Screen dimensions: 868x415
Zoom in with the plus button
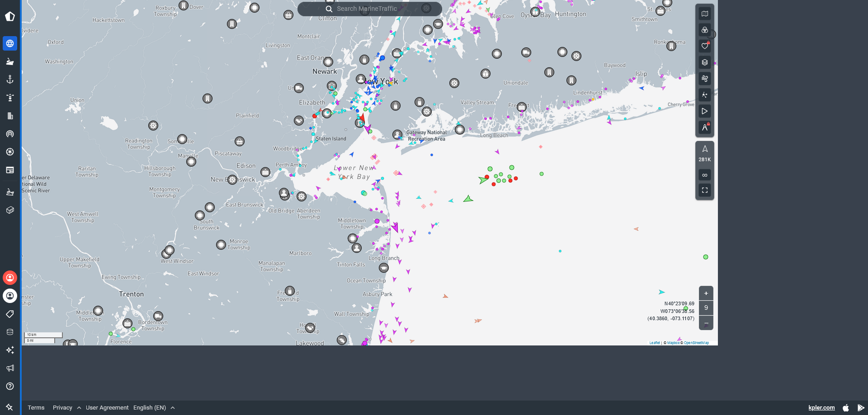706,293
